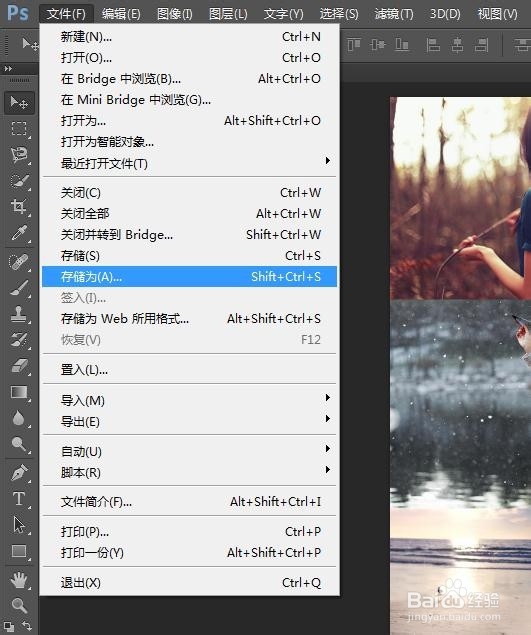
Task: Choose 置入(L)... menu entry
Action: (x=190, y=370)
